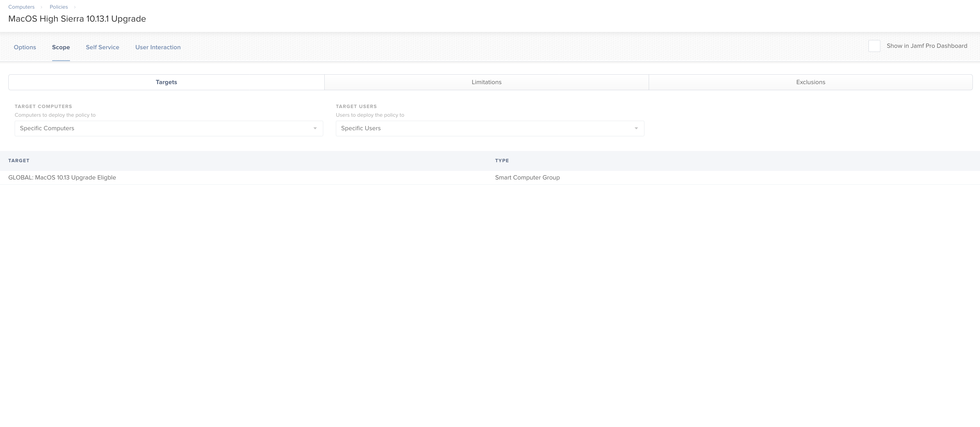
Task: Click the TYPE column header
Action: click(502, 160)
